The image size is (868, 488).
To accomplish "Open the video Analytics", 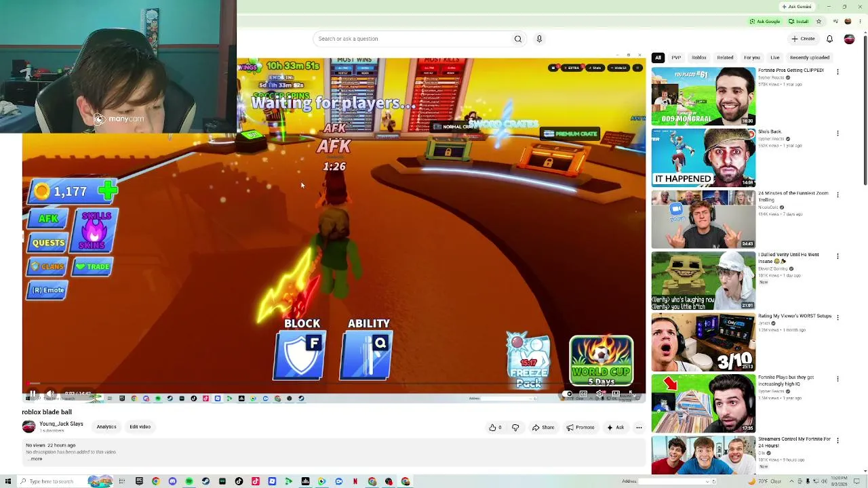I will pyautogui.click(x=106, y=427).
